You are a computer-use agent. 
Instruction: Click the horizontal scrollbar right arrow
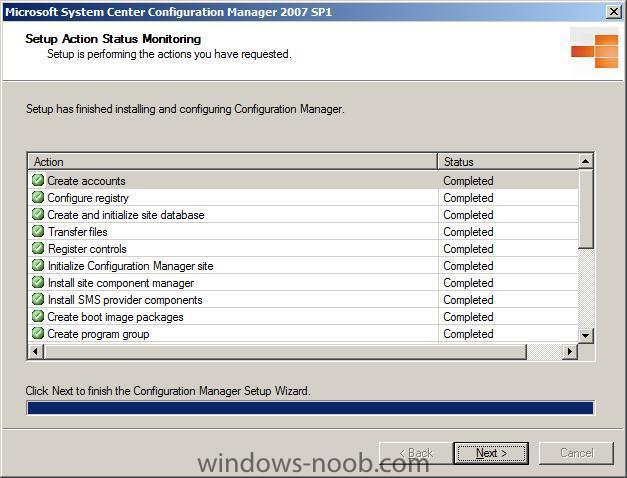[x=569, y=352]
